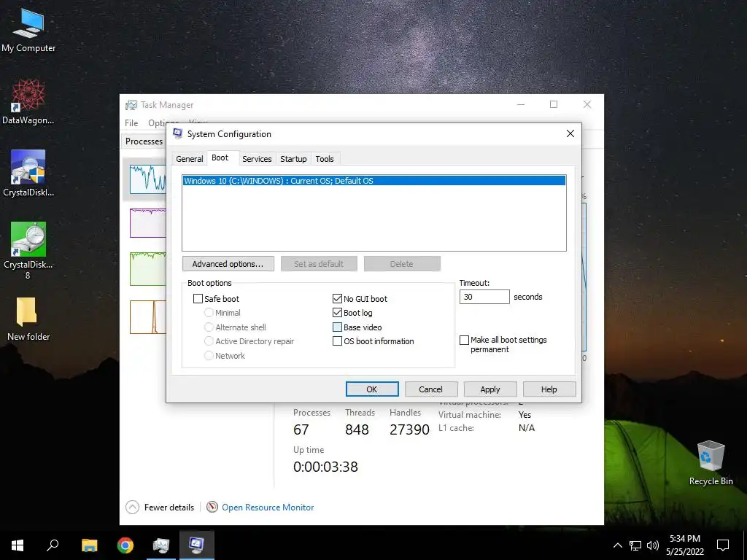
Task: Select the CPU graph thumbnail in Task Manager
Action: [147, 179]
